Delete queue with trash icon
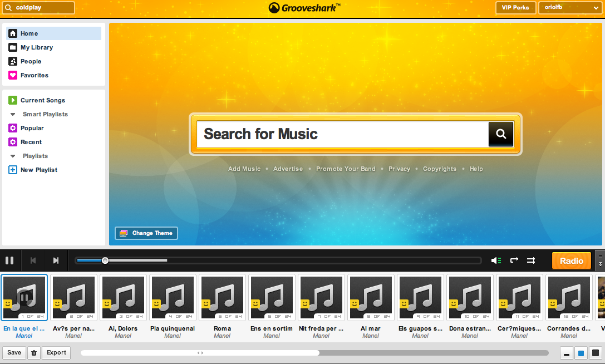The height and width of the screenshot is (364, 605). [x=34, y=352]
